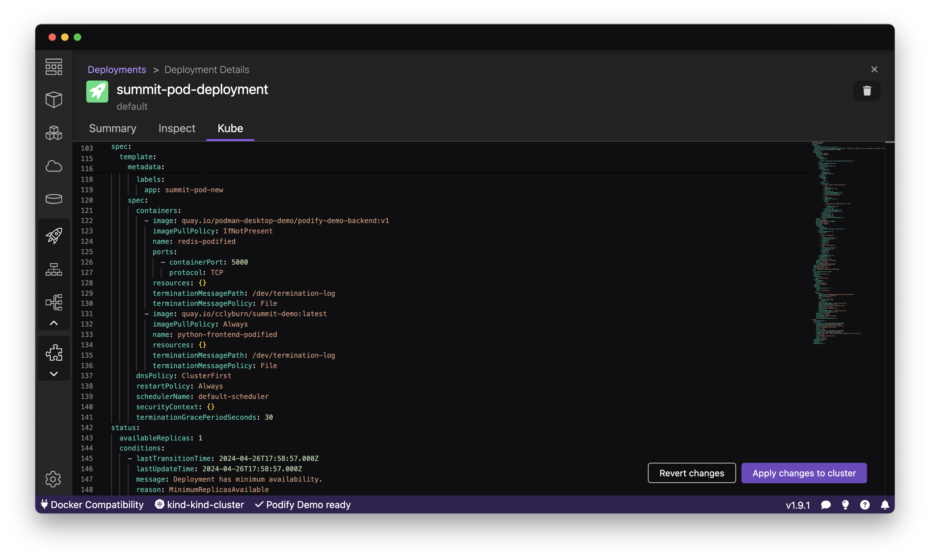
Task: Open help via the question mark icon
Action: [x=865, y=505]
